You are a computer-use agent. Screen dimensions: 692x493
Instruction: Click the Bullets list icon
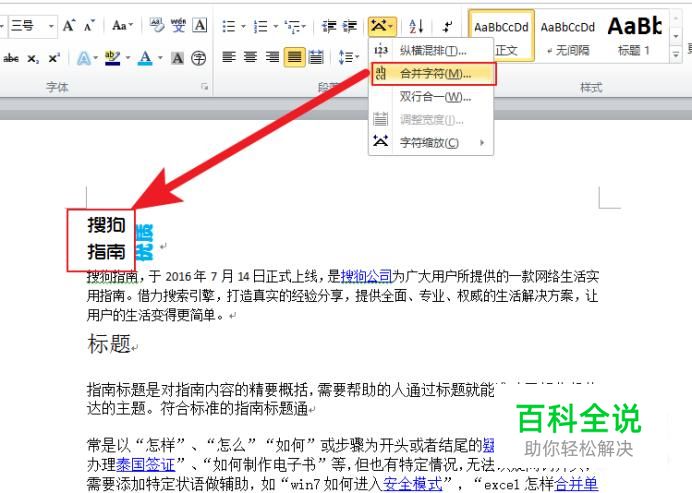(x=229, y=26)
